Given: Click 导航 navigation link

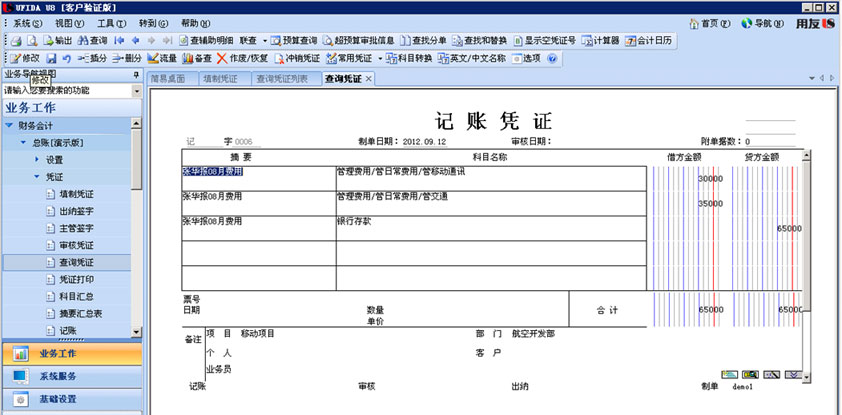Looking at the screenshot, I should point(762,24).
